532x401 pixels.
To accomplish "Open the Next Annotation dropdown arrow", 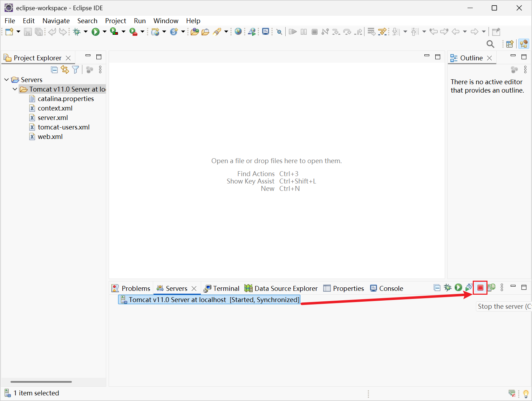I will pyautogui.click(x=405, y=32).
